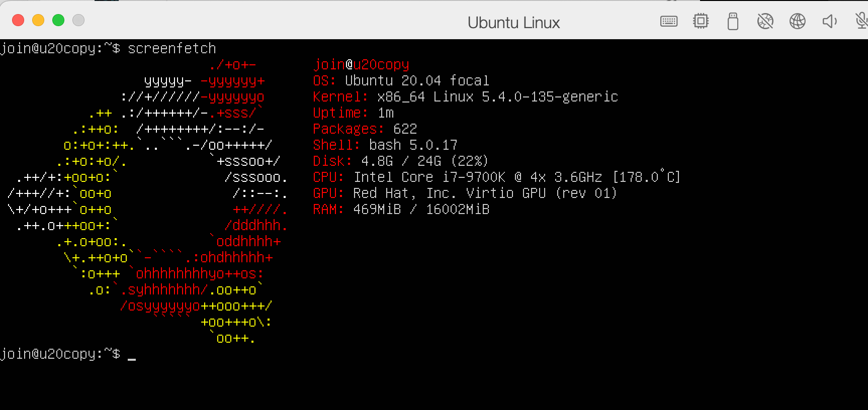Open the network globe icon
The image size is (868, 410).
click(x=797, y=21)
